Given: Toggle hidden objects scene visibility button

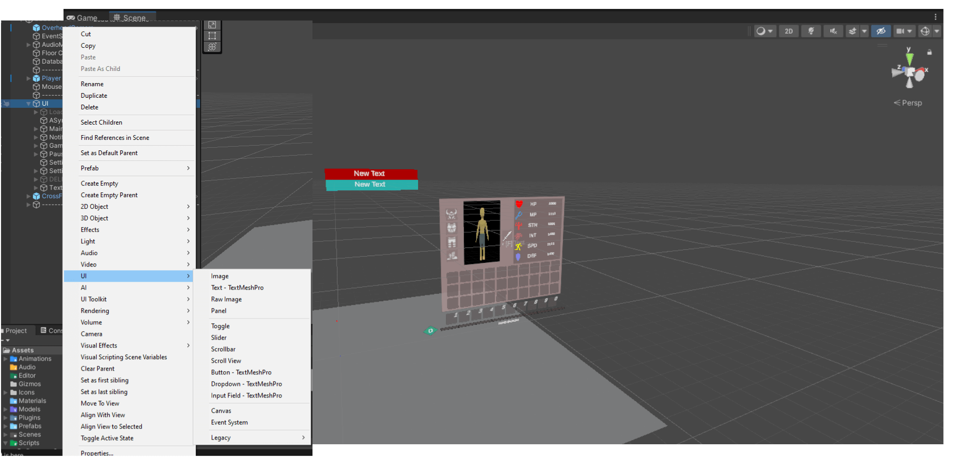Looking at the screenshot, I should click(x=881, y=32).
